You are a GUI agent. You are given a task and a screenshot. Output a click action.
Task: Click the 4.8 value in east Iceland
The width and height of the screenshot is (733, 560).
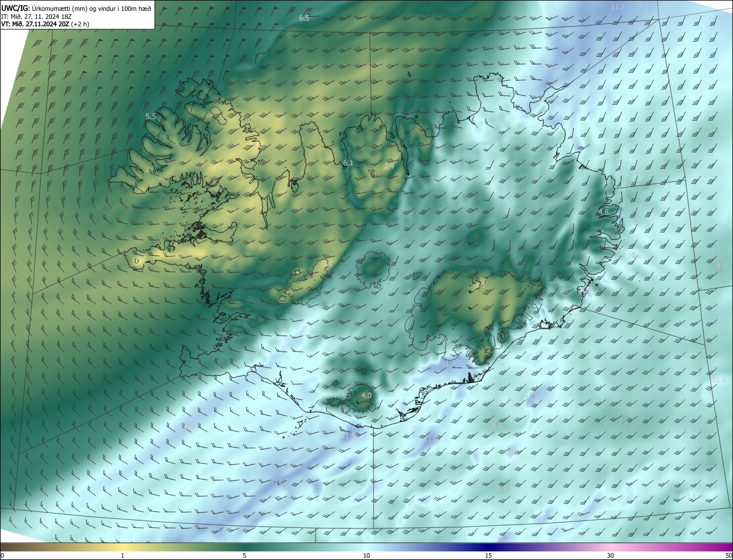click(x=604, y=212)
